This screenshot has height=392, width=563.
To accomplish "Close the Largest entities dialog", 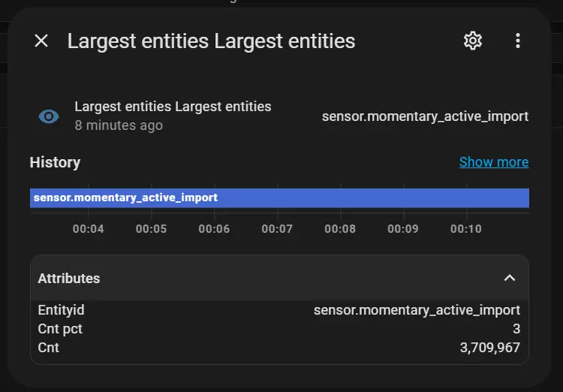I will [x=41, y=41].
